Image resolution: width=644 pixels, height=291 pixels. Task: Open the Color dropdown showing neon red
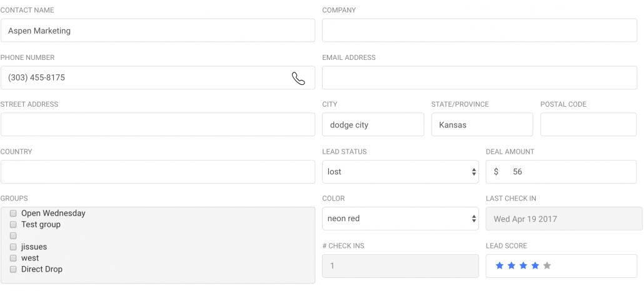pyautogui.click(x=400, y=219)
